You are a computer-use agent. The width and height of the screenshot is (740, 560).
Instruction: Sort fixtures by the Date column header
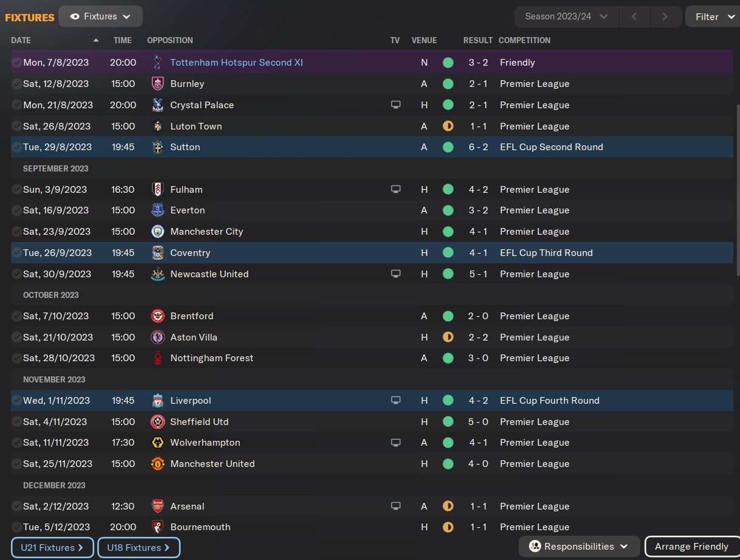(21, 40)
